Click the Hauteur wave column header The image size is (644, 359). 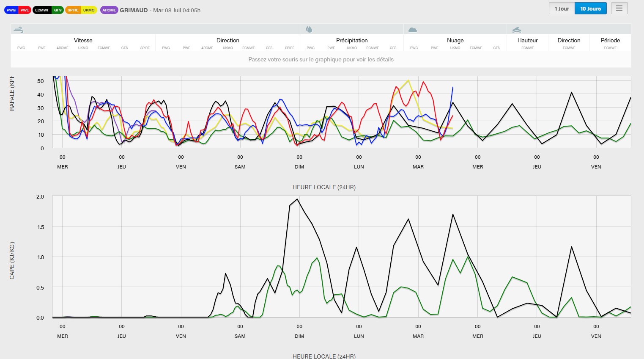tap(528, 40)
